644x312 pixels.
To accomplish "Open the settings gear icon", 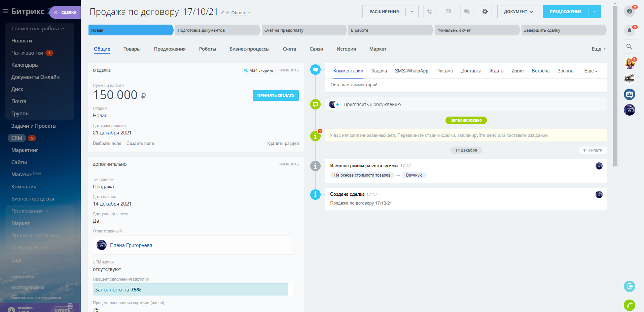I will click(485, 11).
